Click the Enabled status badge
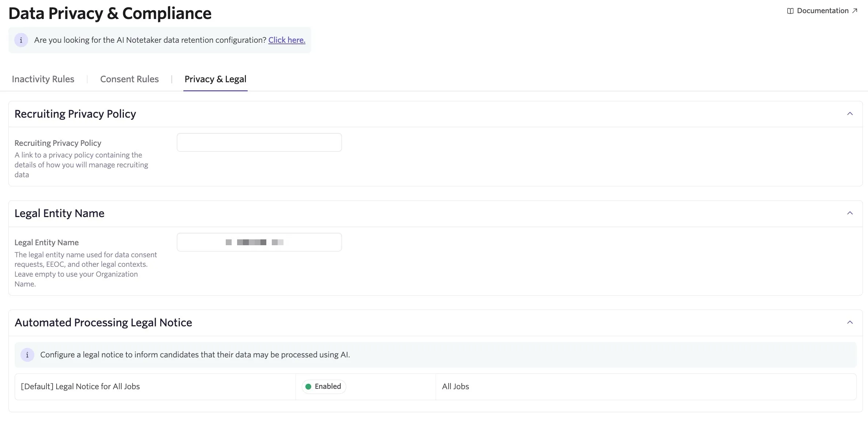The height and width of the screenshot is (421, 868). pos(324,387)
